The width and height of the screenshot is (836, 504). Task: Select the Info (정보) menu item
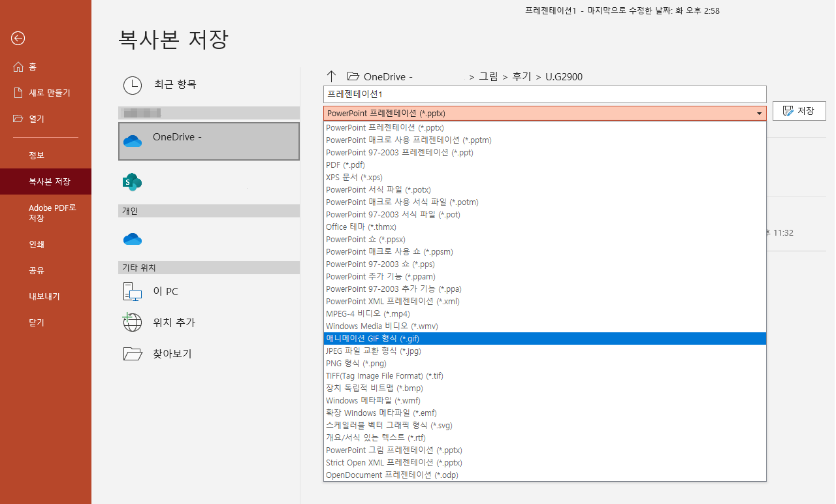[46, 155]
